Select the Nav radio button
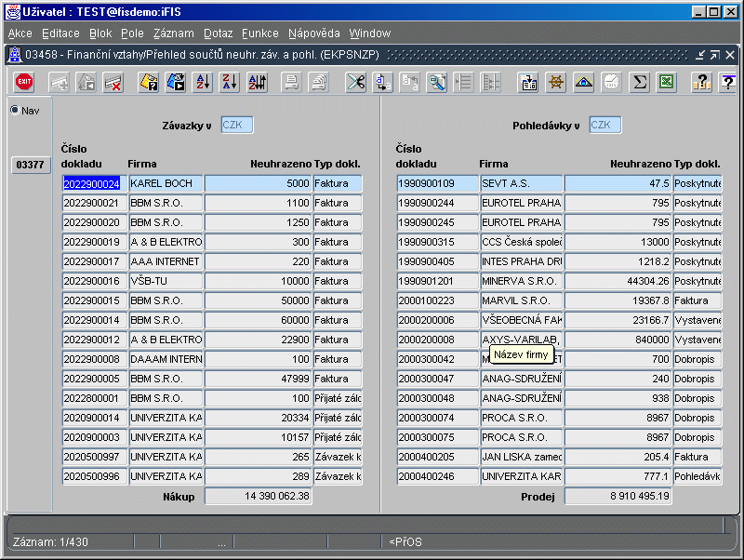Viewport: 744px width, 560px height. point(15,111)
